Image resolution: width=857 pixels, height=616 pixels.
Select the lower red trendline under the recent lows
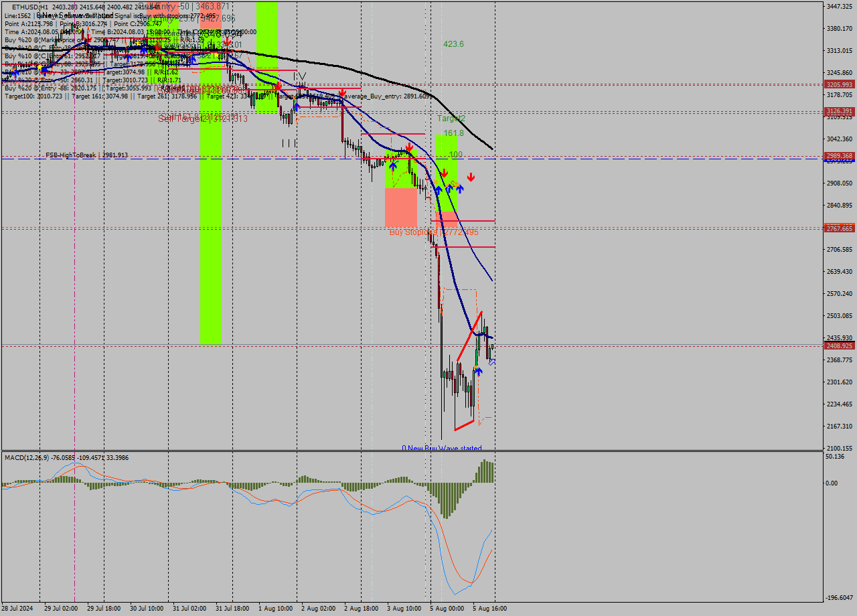pyautogui.click(x=464, y=425)
